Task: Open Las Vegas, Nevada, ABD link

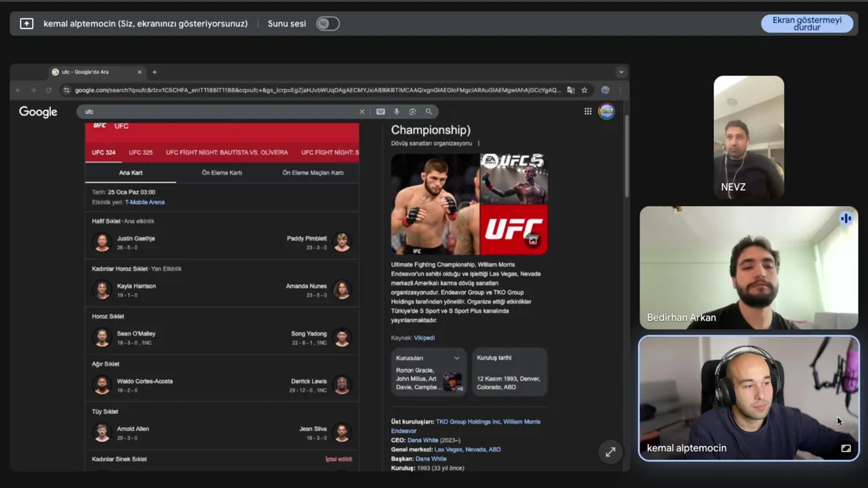Action: tap(468, 449)
